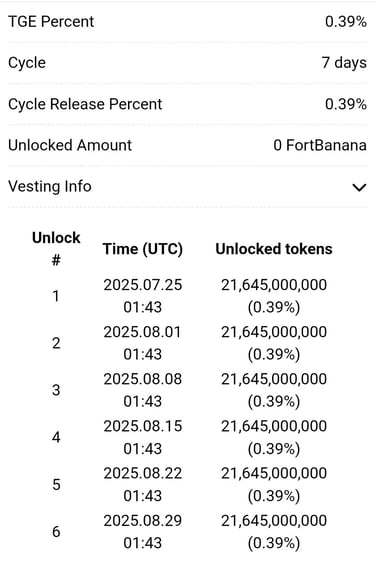Collapse the Vesting Info chevron
The height and width of the screenshot is (561, 375).
coord(359,187)
